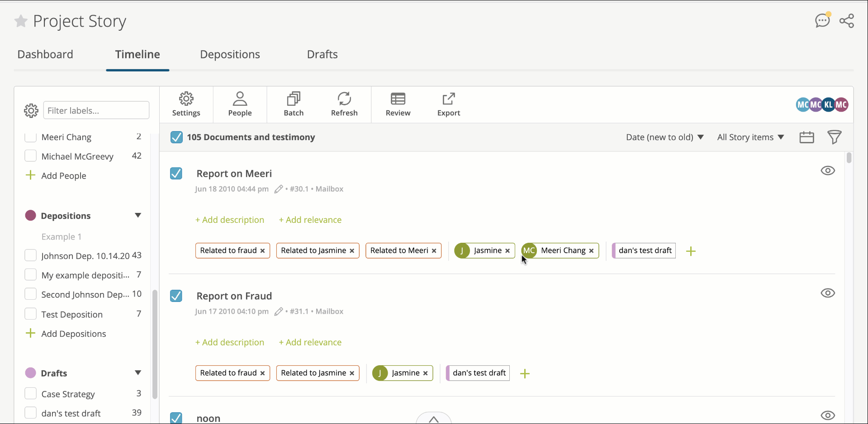Viewport: 868px width, 424px height.
Task: Check the My example deposition checkbox
Action: 30,275
